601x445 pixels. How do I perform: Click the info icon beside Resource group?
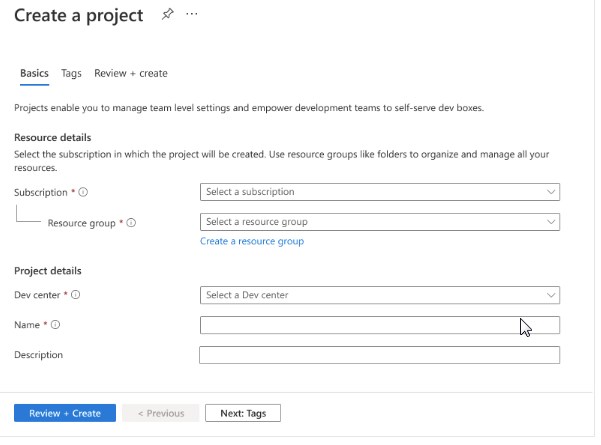pos(131,223)
